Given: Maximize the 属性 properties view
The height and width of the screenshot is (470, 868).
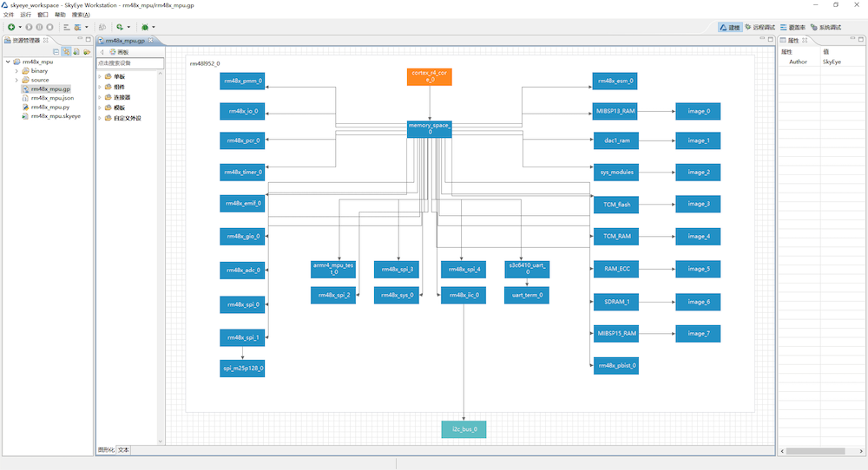Looking at the screenshot, I should 861,39.
